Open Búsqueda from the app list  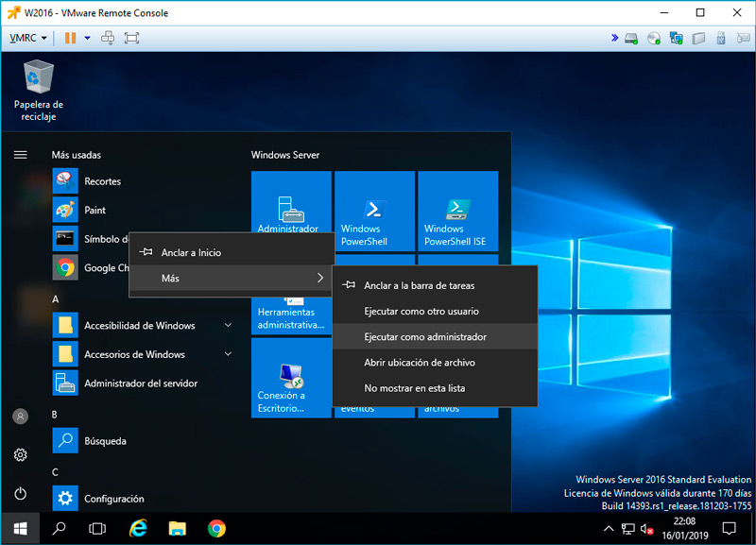click(143, 441)
